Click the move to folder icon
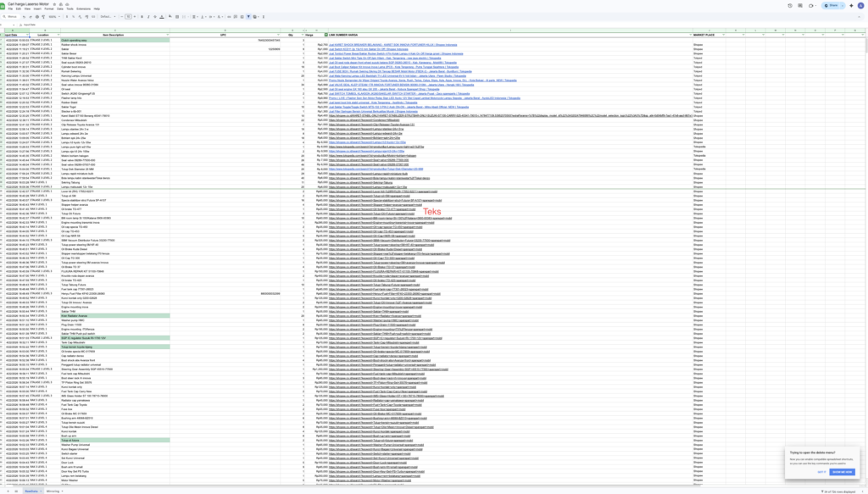Screen dimensions: 868x494 pos(61,4)
